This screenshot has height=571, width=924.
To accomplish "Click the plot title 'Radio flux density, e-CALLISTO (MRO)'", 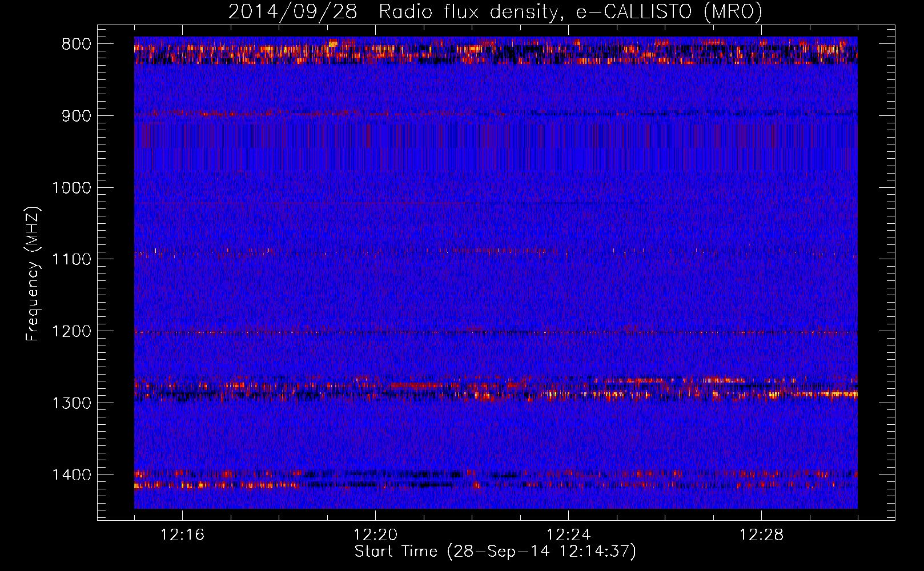I will click(570, 12).
